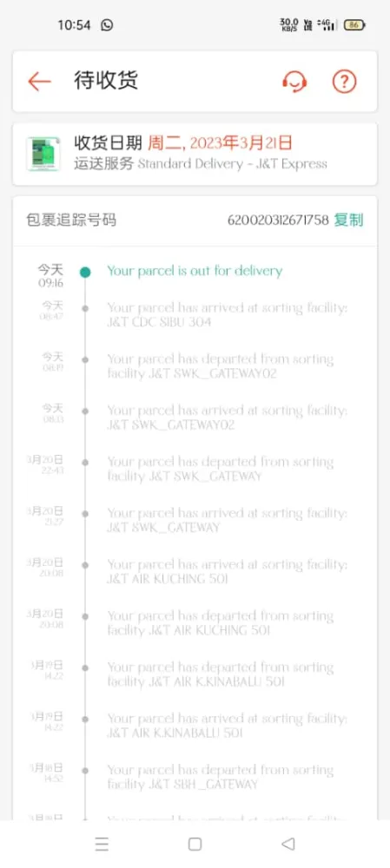Select green out-for-delivery timeline dot

(85, 272)
